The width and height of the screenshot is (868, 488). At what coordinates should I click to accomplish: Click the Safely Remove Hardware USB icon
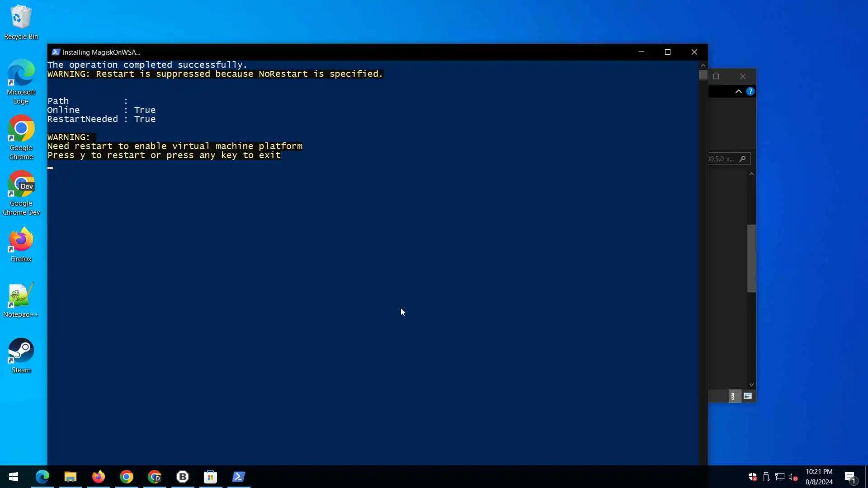coord(766,477)
